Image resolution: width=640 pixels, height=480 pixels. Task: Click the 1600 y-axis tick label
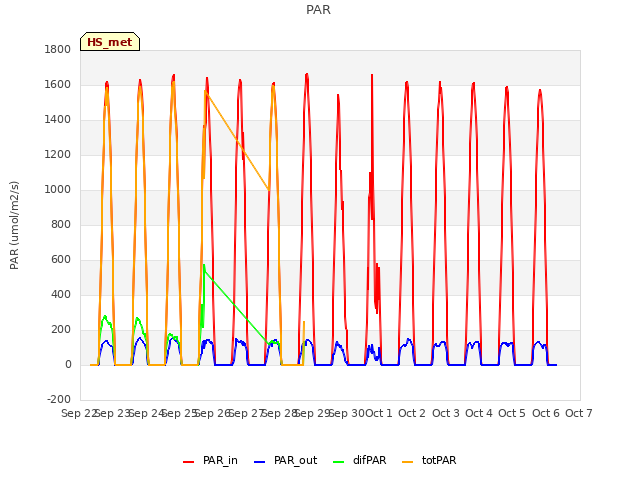[x=58, y=84]
